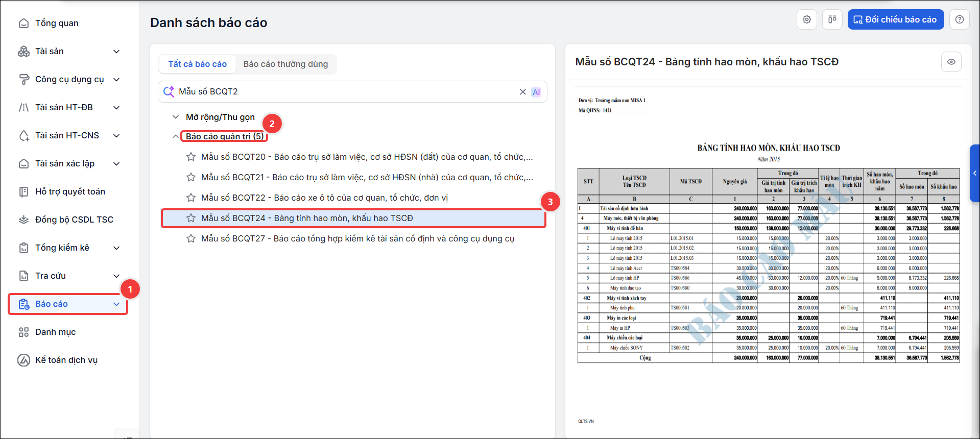This screenshot has height=439, width=980.
Task: Star report Mẫu số BCQT24
Action: 191,218
